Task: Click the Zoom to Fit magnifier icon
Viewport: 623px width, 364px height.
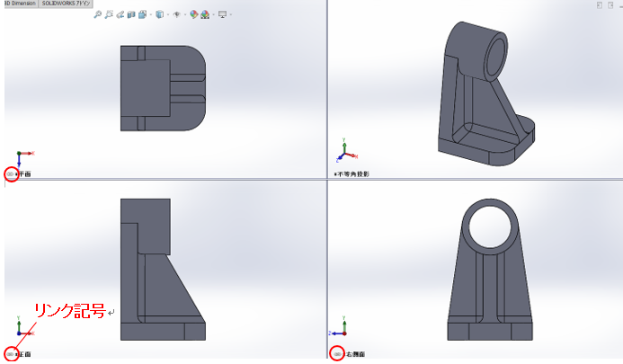Action: 97,14
